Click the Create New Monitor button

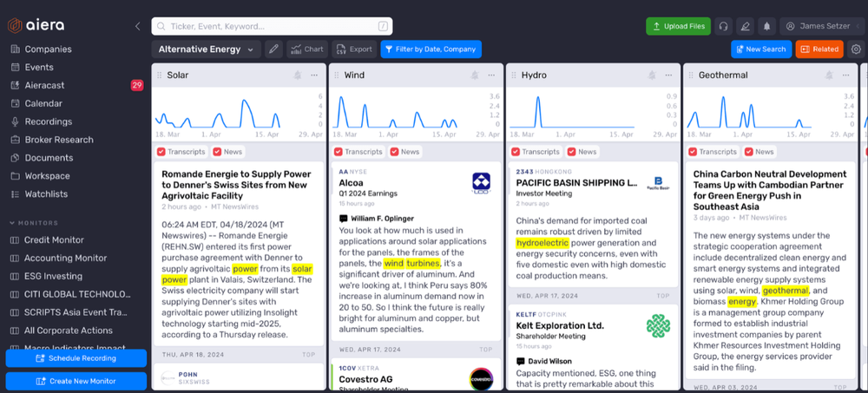tap(76, 381)
